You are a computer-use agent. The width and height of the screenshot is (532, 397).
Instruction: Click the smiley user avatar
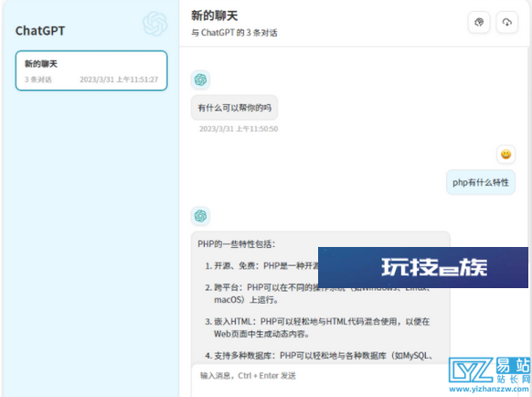click(x=505, y=155)
